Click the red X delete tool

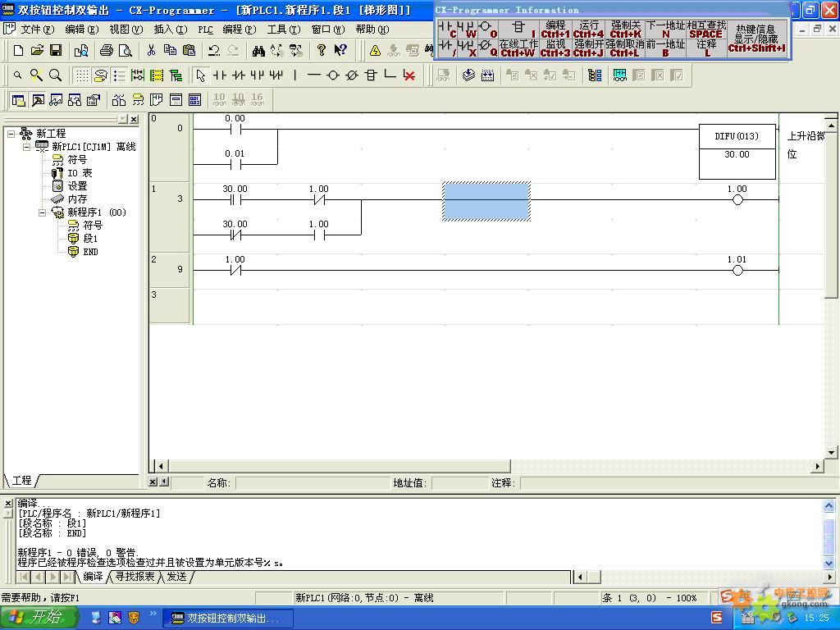pos(409,75)
